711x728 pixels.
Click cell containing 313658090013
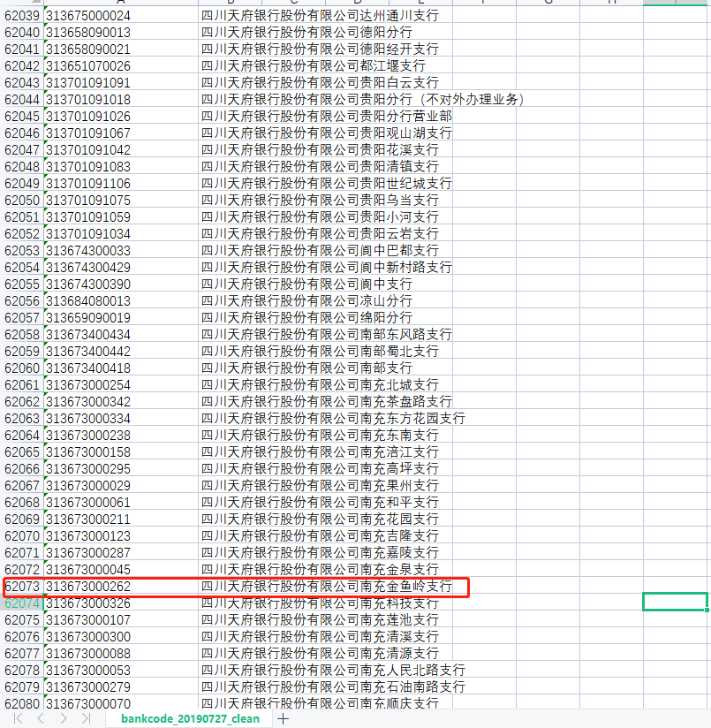point(121,33)
